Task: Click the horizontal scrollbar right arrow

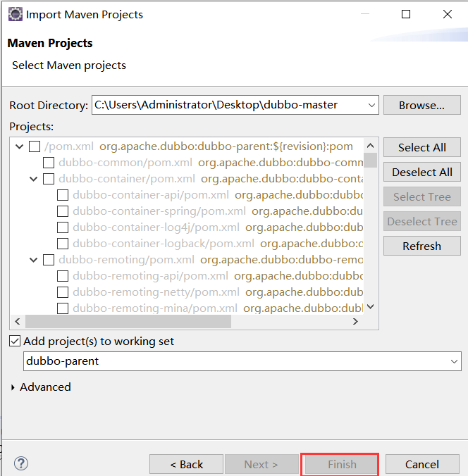Action: pyautogui.click(x=355, y=322)
